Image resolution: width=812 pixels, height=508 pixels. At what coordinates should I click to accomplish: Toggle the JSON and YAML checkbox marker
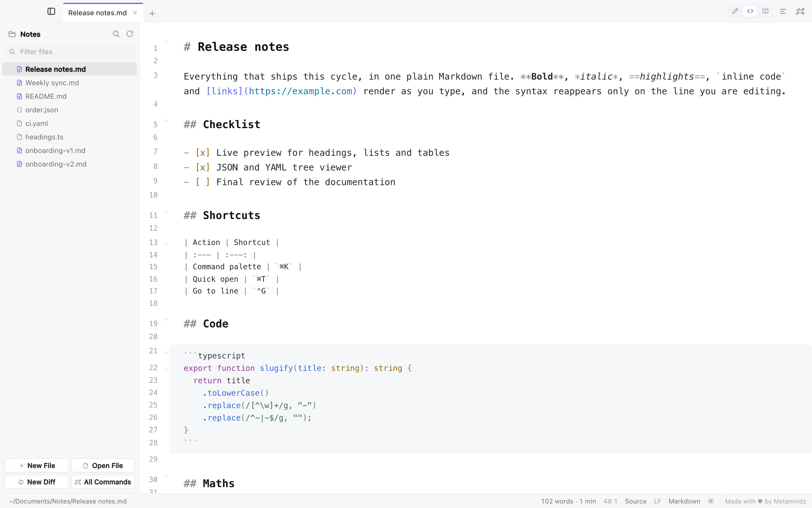[x=203, y=167]
